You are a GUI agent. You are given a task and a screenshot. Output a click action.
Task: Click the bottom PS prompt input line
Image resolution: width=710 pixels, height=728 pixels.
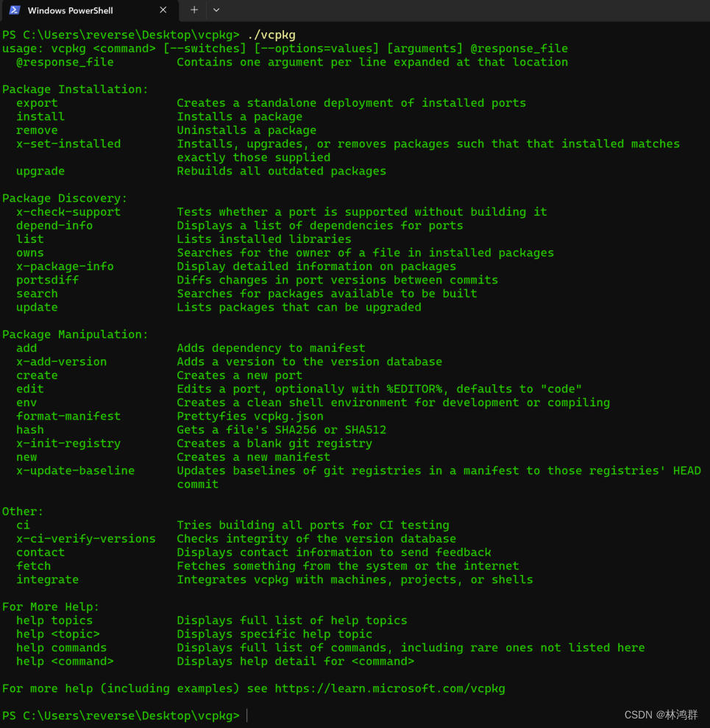pos(355,715)
